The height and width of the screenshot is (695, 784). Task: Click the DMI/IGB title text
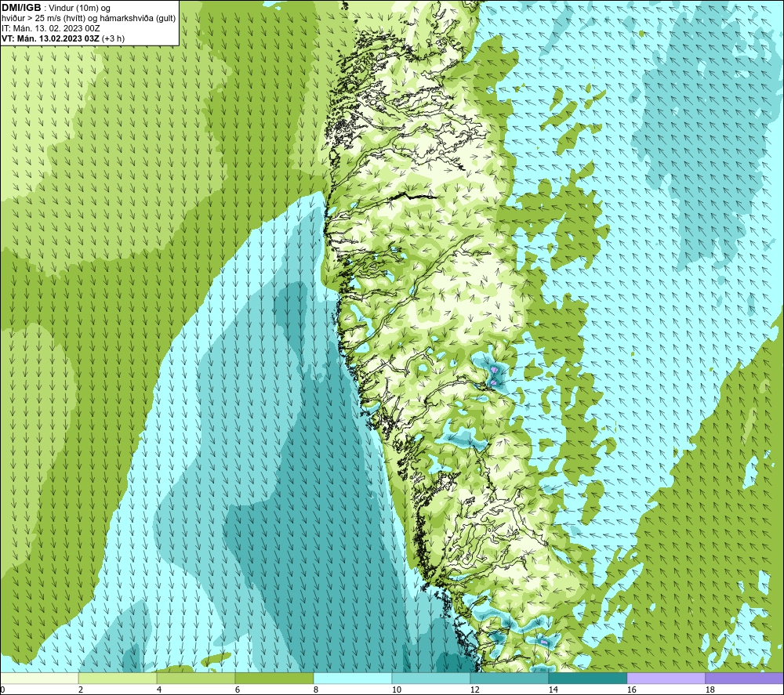pos(21,8)
